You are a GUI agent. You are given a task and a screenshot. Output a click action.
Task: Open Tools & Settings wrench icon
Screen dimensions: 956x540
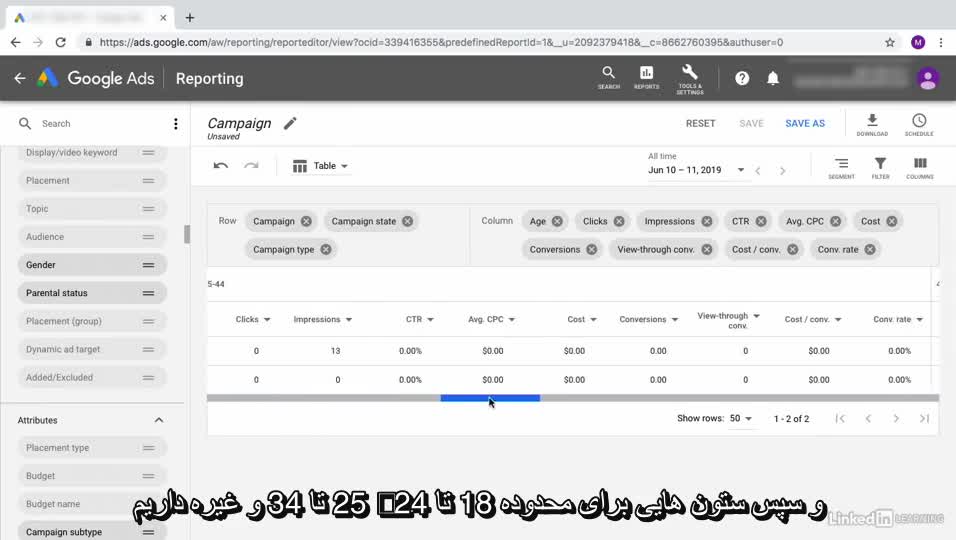[x=689, y=75]
